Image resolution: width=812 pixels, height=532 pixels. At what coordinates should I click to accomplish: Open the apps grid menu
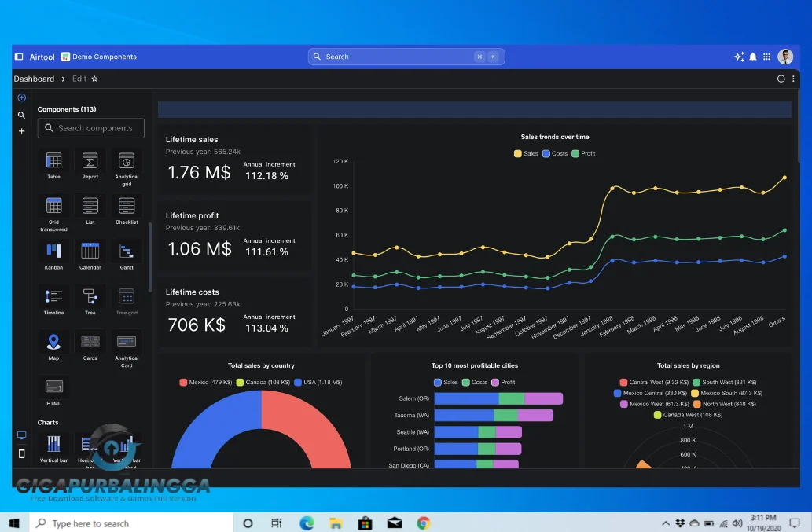pos(767,57)
